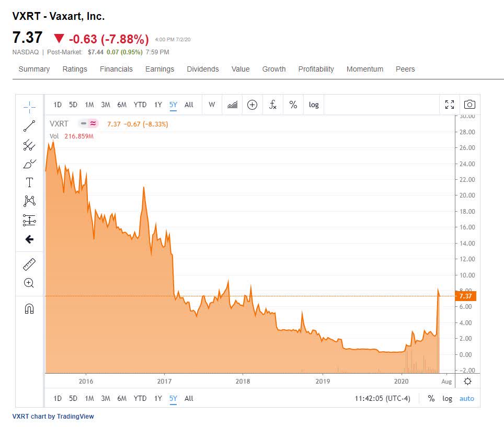Choose 3M range in bottom bar
This screenshot has width=504, height=427.
click(x=106, y=398)
